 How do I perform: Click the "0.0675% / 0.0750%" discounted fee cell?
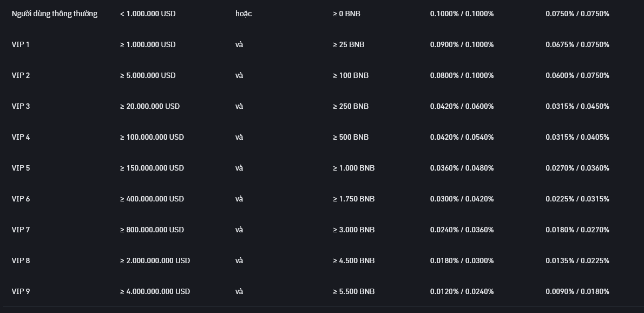[x=577, y=44]
